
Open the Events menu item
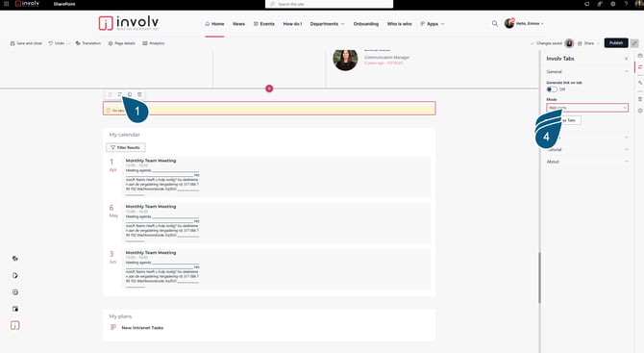[264, 24]
